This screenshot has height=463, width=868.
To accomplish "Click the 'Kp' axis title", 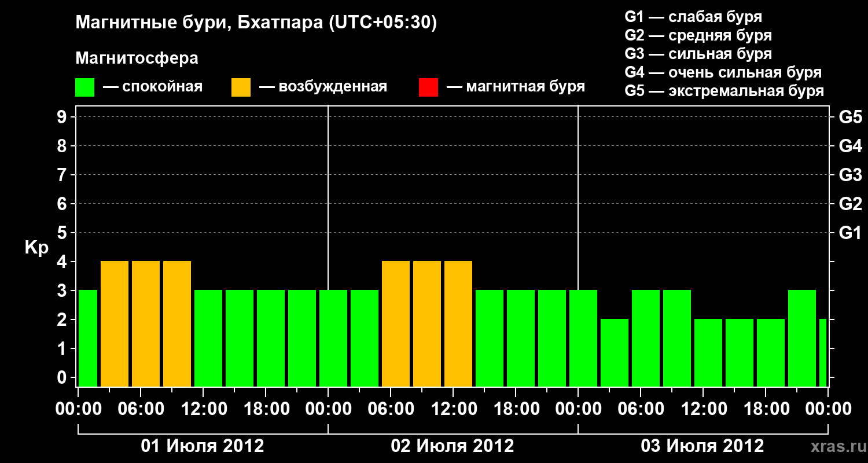I will [36, 248].
